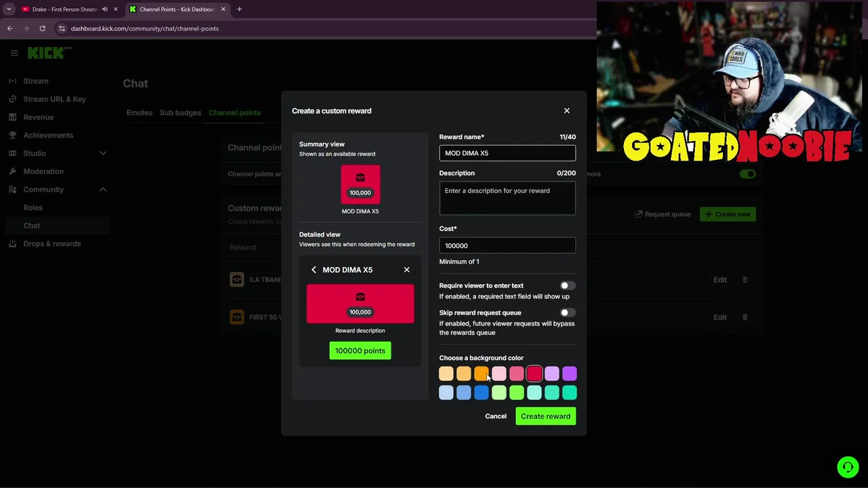Click the Studio sidebar icon

[12, 153]
